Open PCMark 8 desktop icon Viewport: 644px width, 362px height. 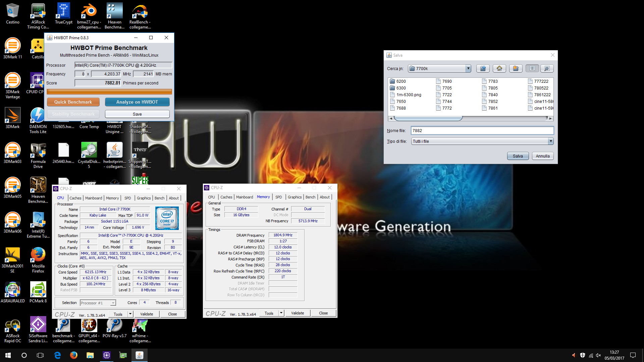tap(38, 292)
